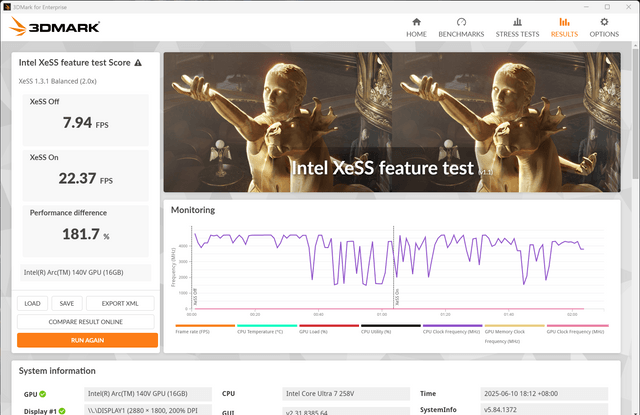The image size is (640, 415).
Task: Click the XeSS On marker in chart
Action: 397,297
